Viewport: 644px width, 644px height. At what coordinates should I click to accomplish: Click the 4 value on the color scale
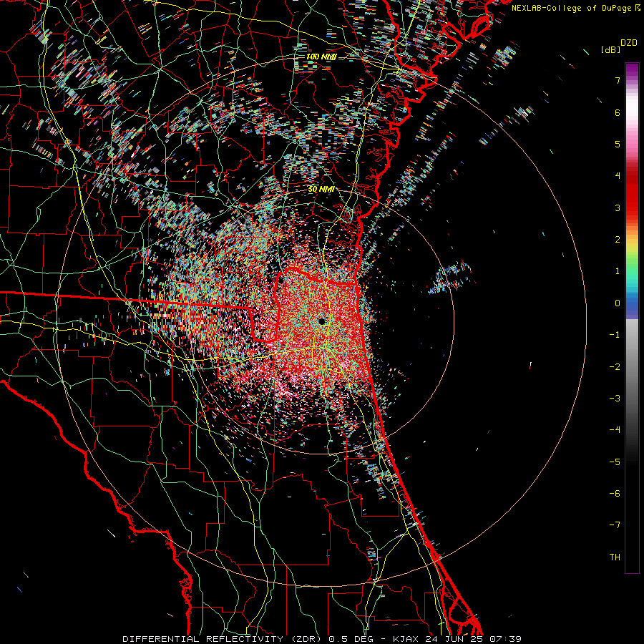coord(618,176)
